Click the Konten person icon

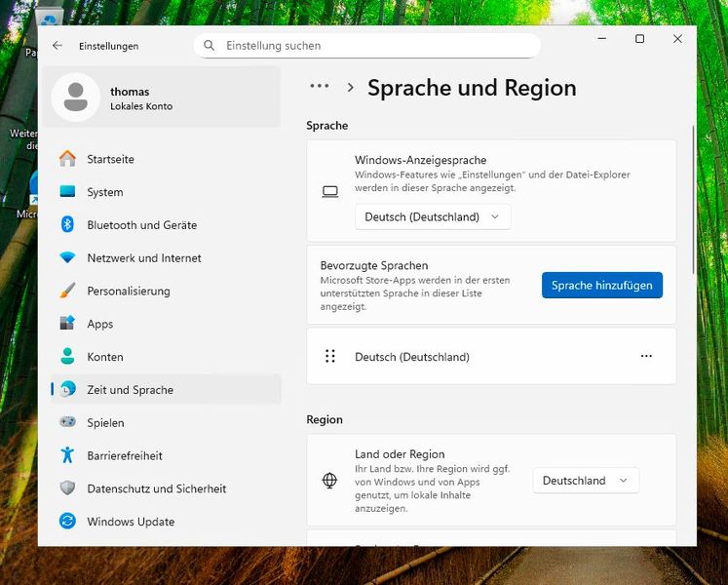(67, 356)
